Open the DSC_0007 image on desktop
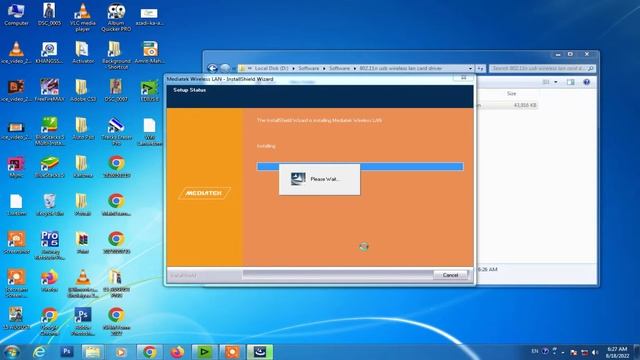640x360 pixels. click(x=116, y=91)
